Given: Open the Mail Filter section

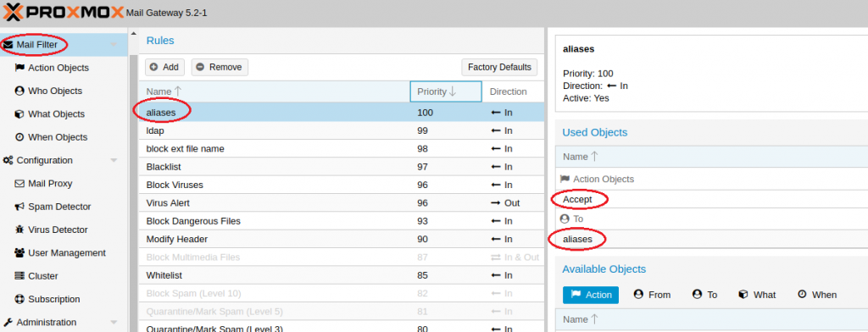Looking at the screenshot, I should 64,44.
